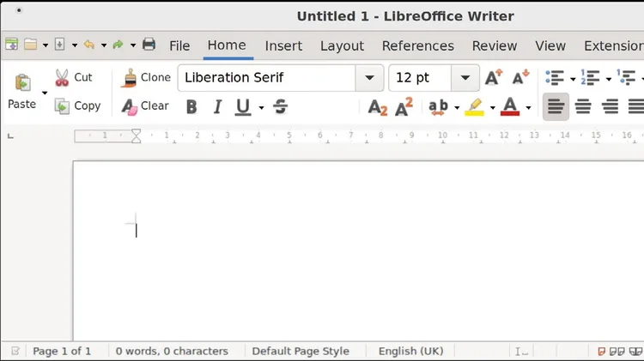Click the Copy button
The height and width of the screenshot is (361, 644).
pyautogui.click(x=78, y=105)
